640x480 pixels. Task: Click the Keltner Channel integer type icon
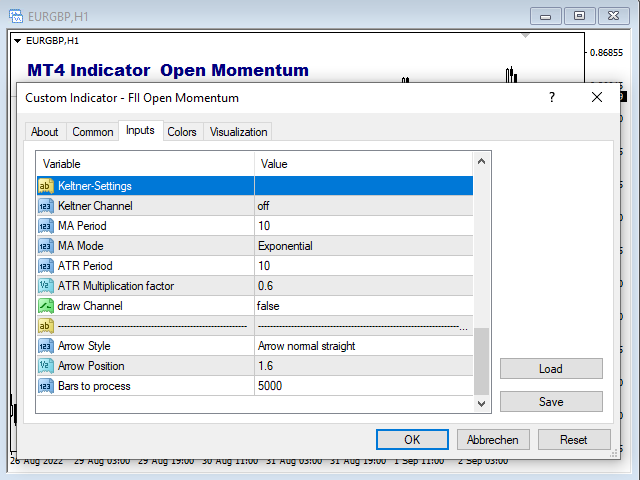point(46,206)
